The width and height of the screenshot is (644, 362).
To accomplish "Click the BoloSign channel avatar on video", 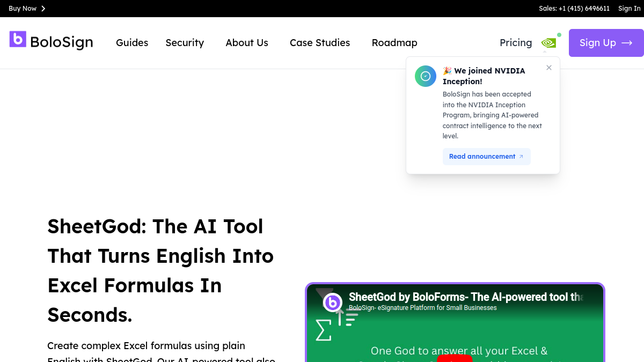I will pyautogui.click(x=333, y=302).
